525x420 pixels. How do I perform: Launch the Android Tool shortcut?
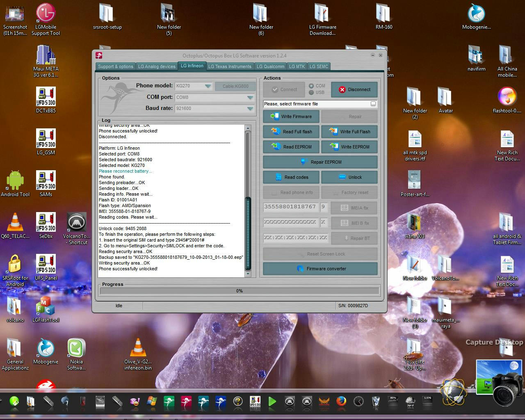[x=15, y=184]
